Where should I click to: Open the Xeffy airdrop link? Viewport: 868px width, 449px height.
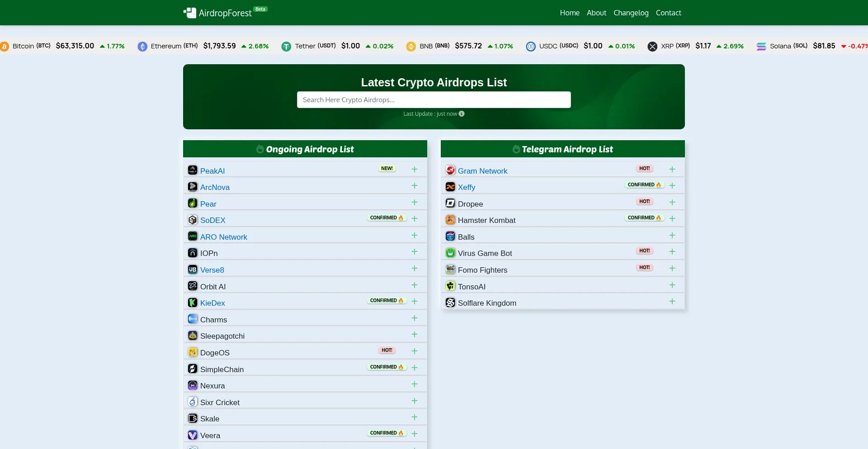(x=467, y=187)
